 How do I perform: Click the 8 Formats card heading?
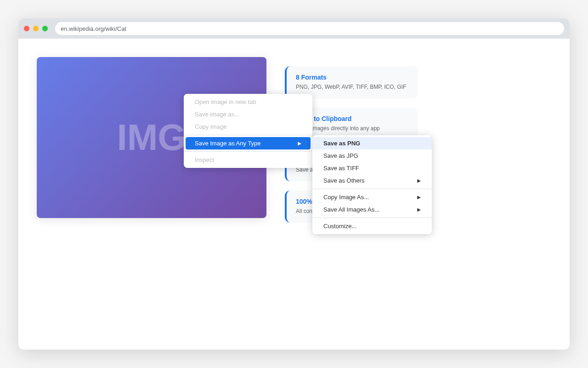click(x=311, y=77)
